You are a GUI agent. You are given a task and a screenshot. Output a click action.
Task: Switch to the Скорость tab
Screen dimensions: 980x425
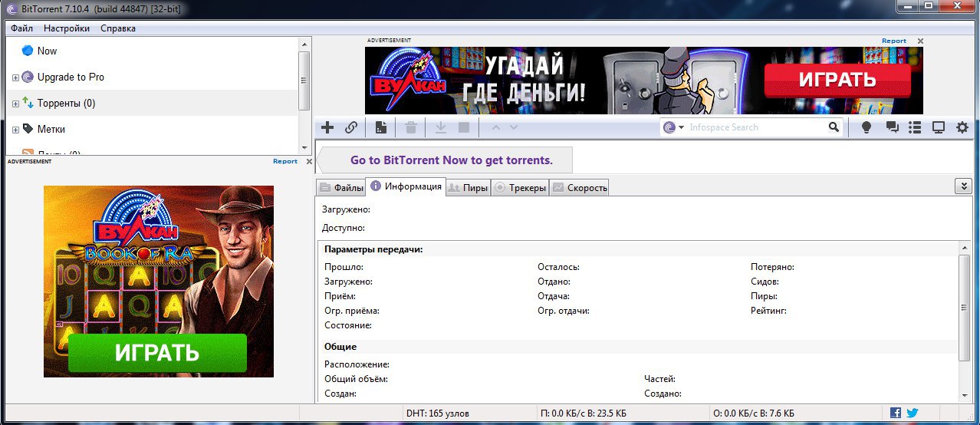pos(579,187)
